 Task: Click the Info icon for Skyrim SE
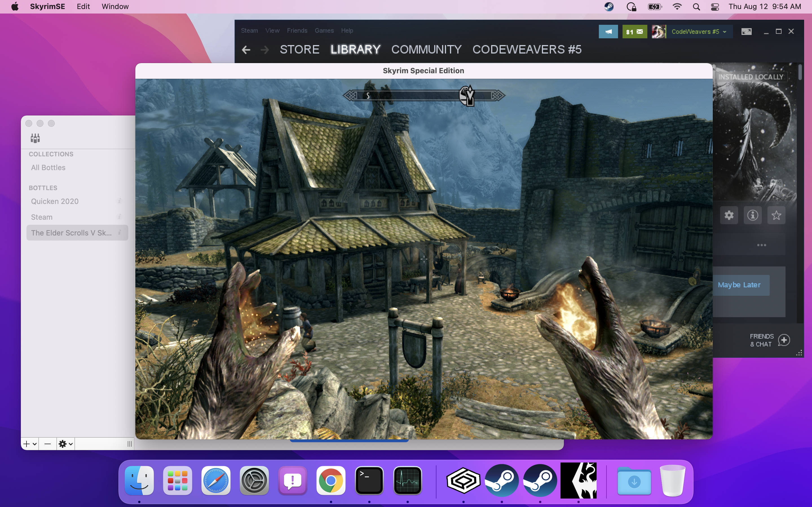point(753,215)
